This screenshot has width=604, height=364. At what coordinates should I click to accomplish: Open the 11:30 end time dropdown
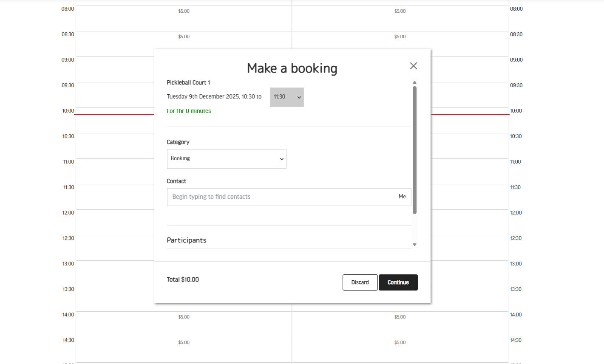[x=286, y=97]
